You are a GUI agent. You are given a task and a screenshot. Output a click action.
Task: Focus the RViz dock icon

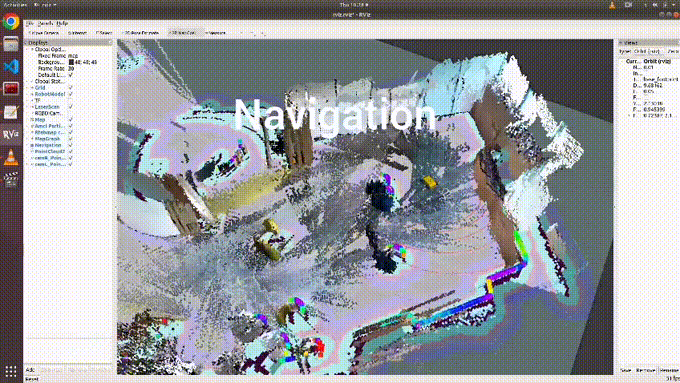[11, 134]
